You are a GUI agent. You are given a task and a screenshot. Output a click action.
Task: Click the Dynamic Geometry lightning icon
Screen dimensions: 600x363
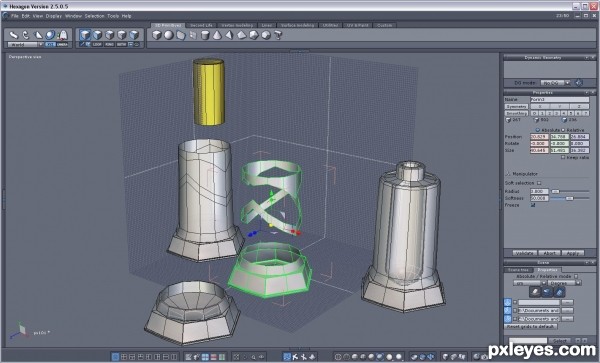click(579, 83)
